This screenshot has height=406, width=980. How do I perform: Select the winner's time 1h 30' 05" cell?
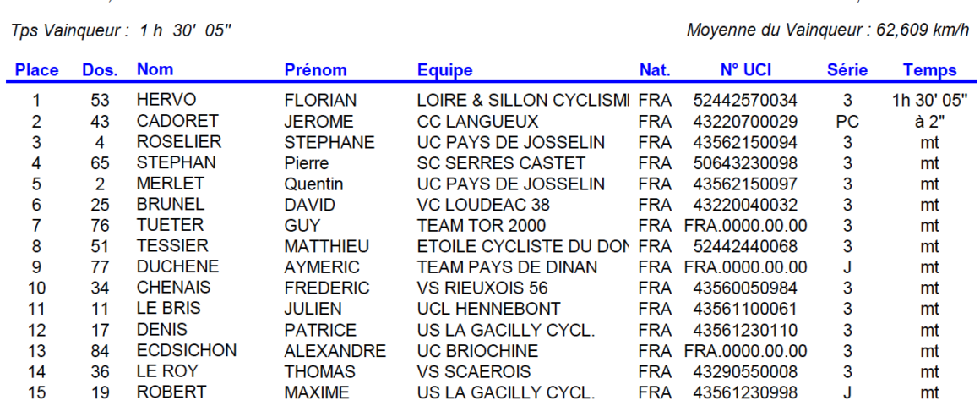929,100
